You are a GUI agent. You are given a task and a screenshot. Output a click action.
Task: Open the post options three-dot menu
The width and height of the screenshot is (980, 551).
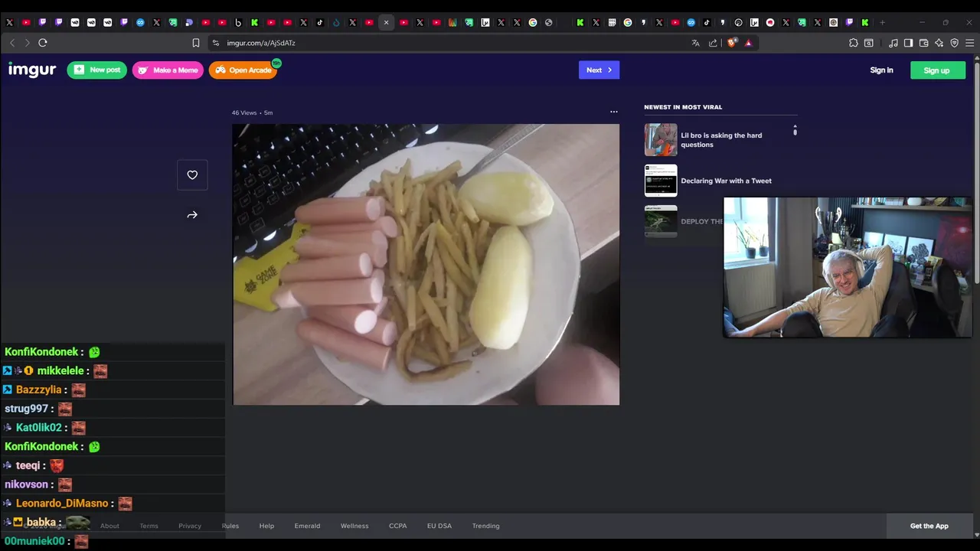613,112
